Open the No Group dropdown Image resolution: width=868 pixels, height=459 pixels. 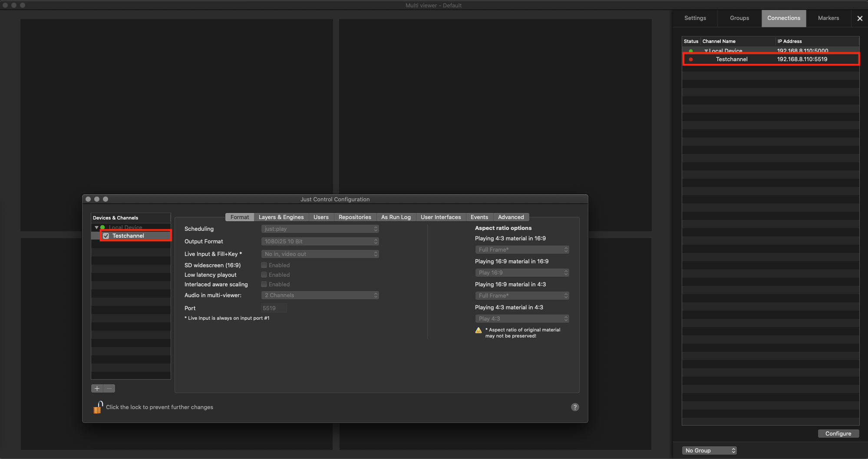pyautogui.click(x=710, y=451)
